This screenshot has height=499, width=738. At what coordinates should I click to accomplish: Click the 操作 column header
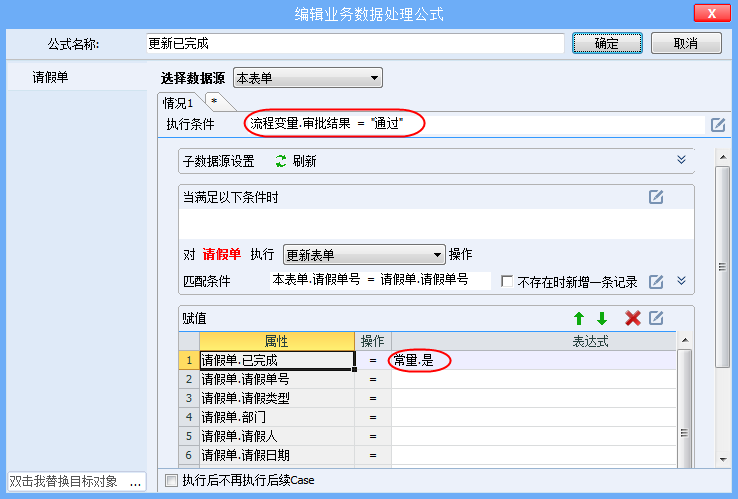(373, 341)
